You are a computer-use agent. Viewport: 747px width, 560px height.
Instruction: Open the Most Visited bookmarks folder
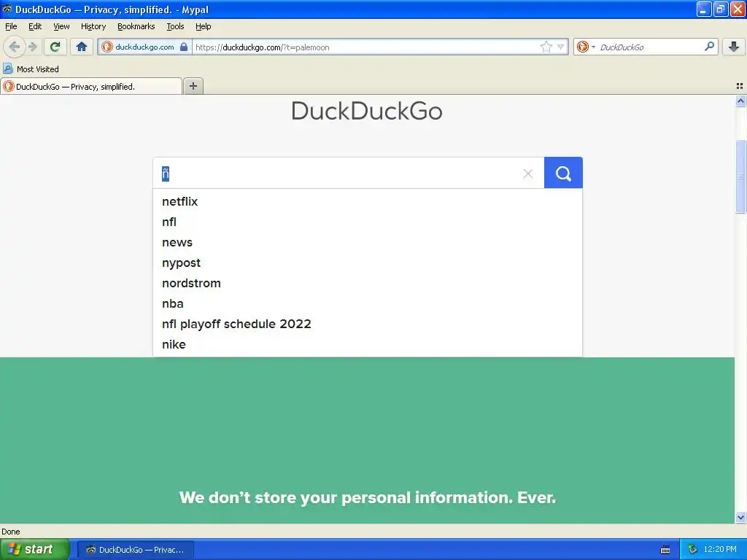pyautogui.click(x=31, y=69)
